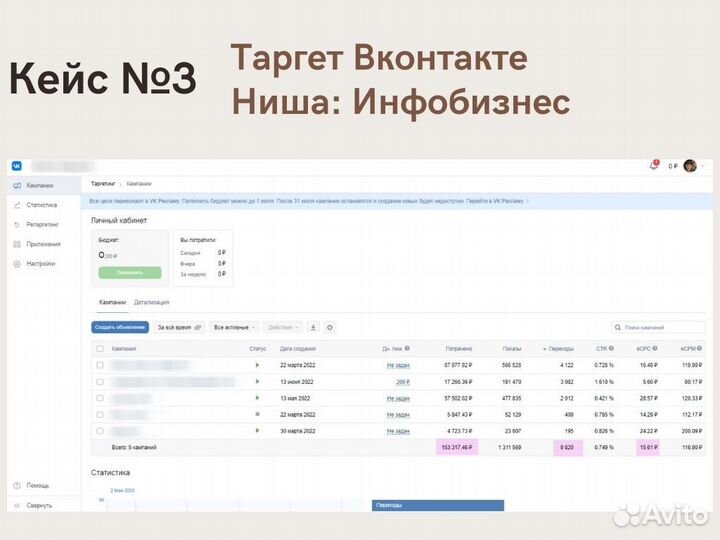This screenshot has width=720, height=540.
Task: Click the Статистика chart sidebar icon
Action: [17, 205]
